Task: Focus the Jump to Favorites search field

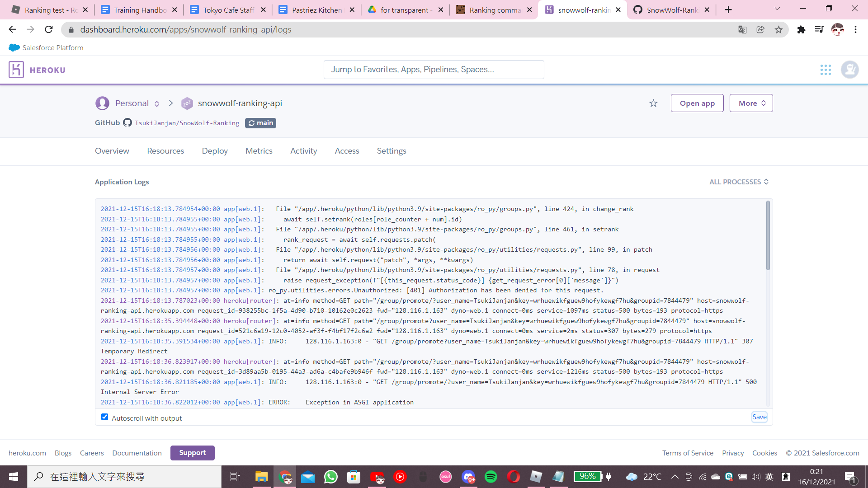Action: pyautogui.click(x=434, y=70)
